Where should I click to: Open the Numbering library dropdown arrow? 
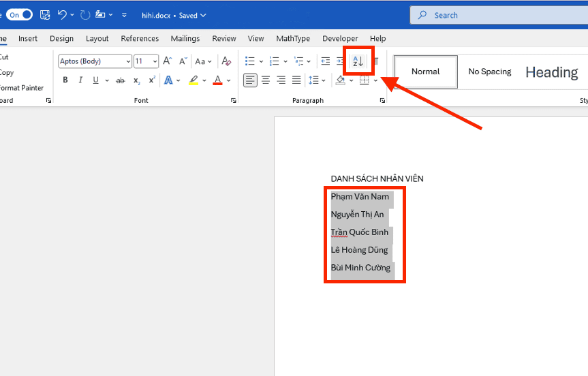click(285, 61)
